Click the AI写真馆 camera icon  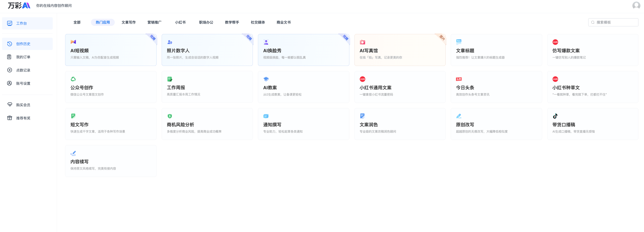[363, 42]
